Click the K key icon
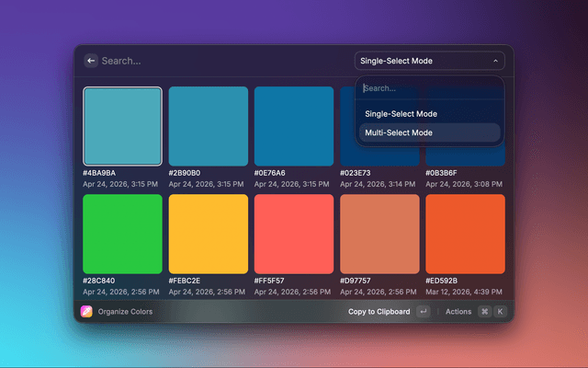This screenshot has height=368, width=588. 500,312
